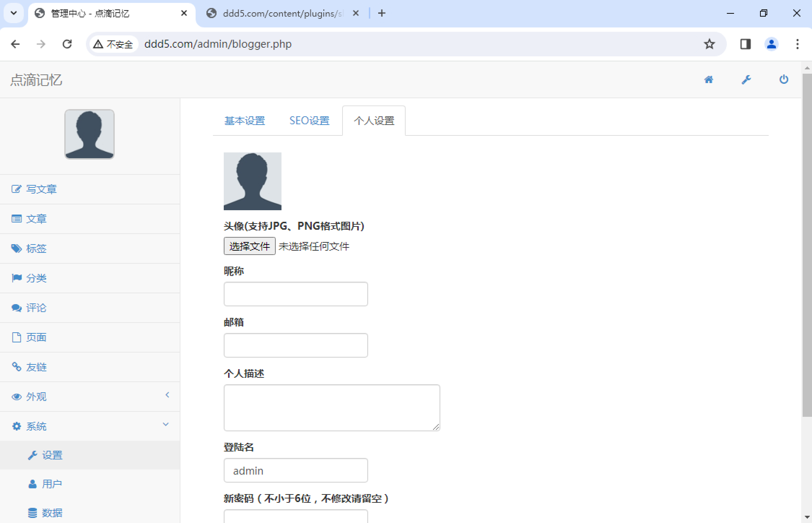812x523 pixels.
Task: Click the wrench settings icon in header
Action: (746, 80)
